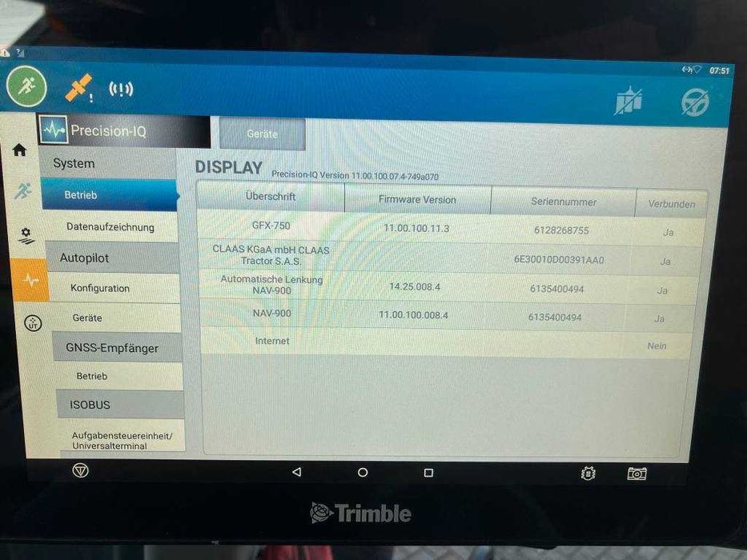The image size is (747, 560).
Task: Select the GFX-750 table row name
Action: (271, 226)
